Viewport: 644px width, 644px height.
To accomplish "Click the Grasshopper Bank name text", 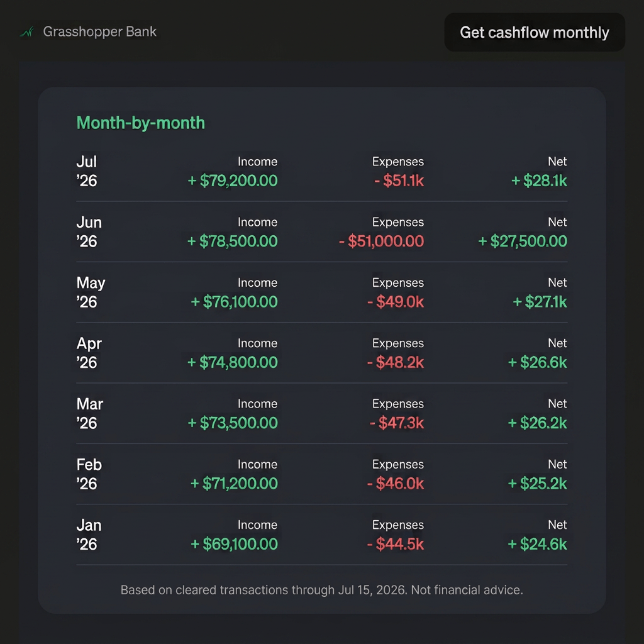I will pyautogui.click(x=100, y=31).
